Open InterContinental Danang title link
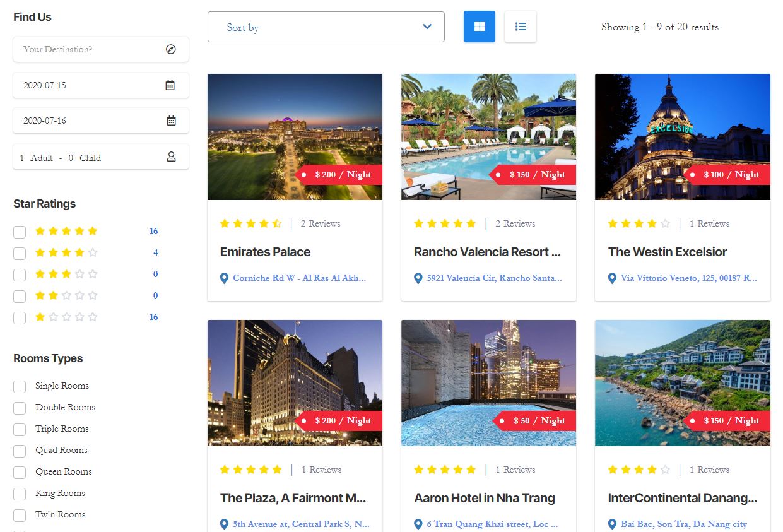Image resolution: width=783 pixels, height=532 pixels. click(683, 498)
